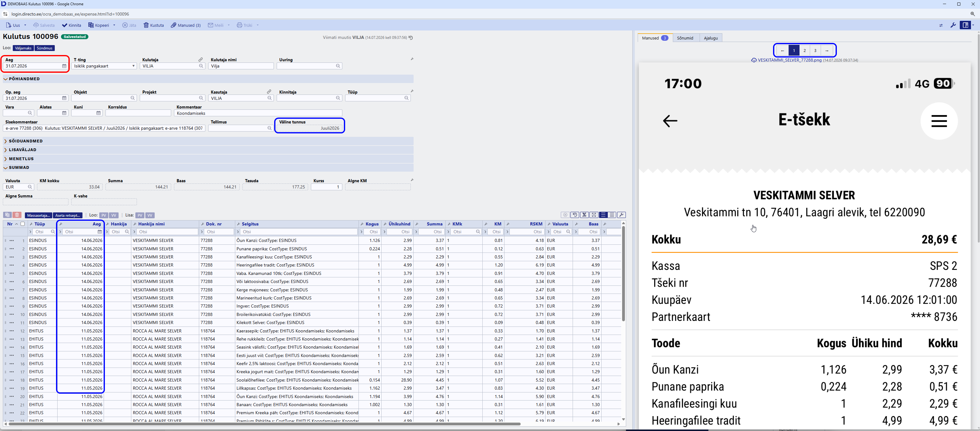Select the wide row density toggle above the table
Screen dimensions: 980x431
click(x=603, y=215)
